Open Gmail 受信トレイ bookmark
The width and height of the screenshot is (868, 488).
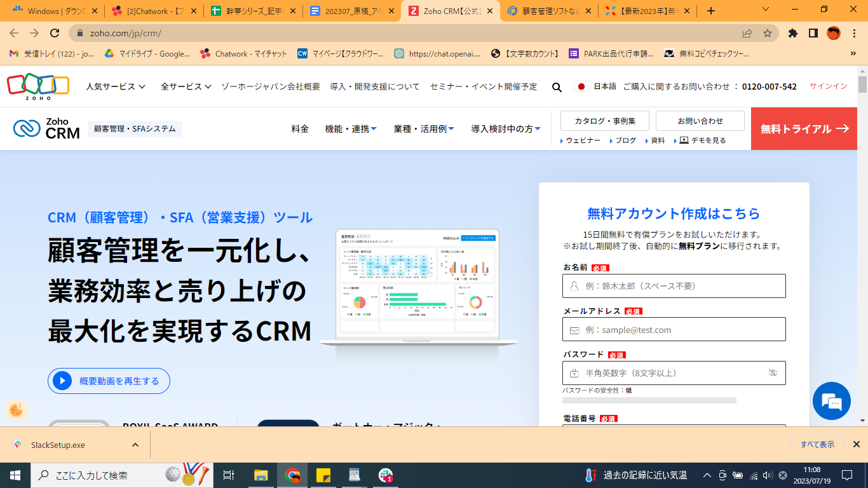52,54
